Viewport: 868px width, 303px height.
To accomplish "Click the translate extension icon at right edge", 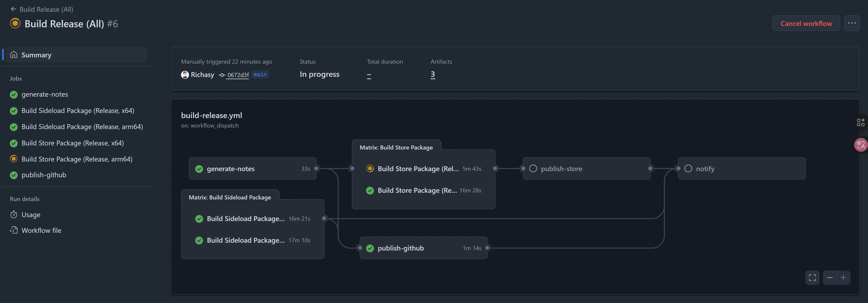I will pos(861,145).
